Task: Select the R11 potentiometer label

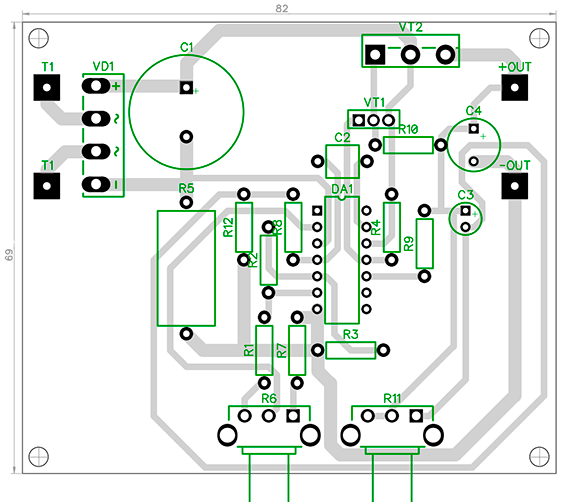Action: [x=392, y=399]
